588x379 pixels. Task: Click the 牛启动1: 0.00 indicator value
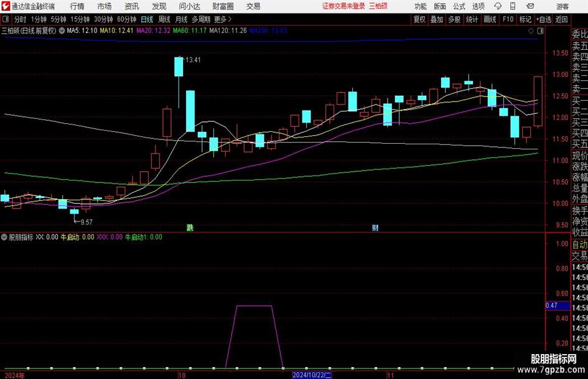tap(144, 237)
